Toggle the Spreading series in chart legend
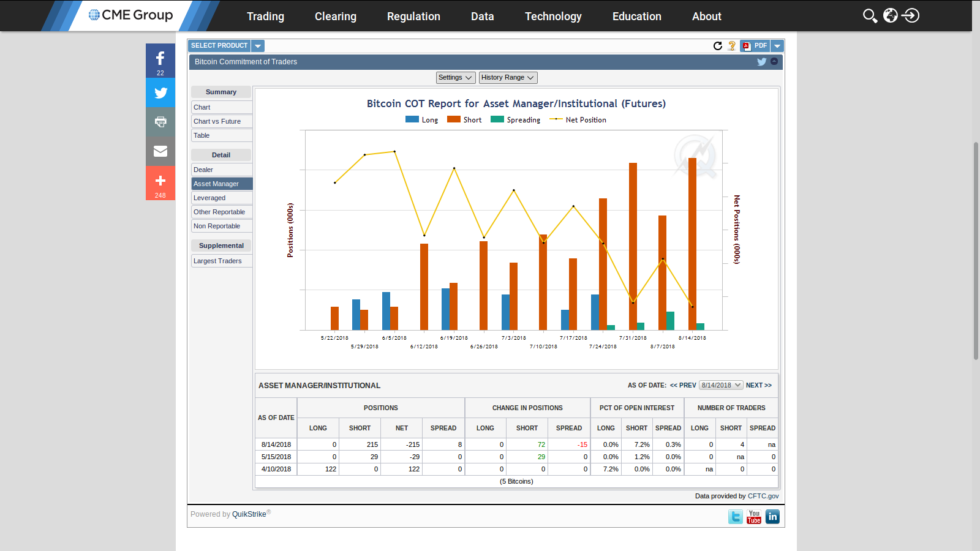The width and height of the screenshot is (980, 551). coord(516,120)
